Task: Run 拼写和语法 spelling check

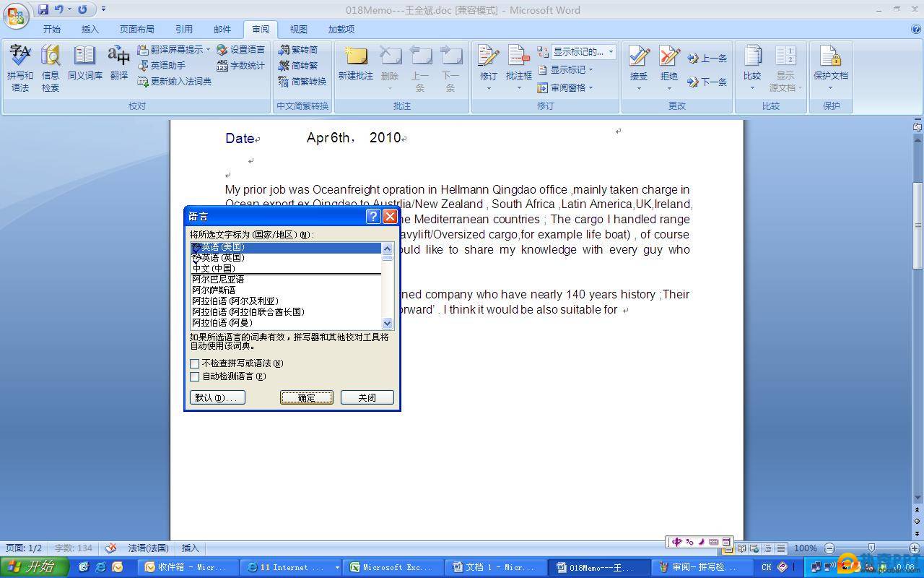Action: click(20, 69)
